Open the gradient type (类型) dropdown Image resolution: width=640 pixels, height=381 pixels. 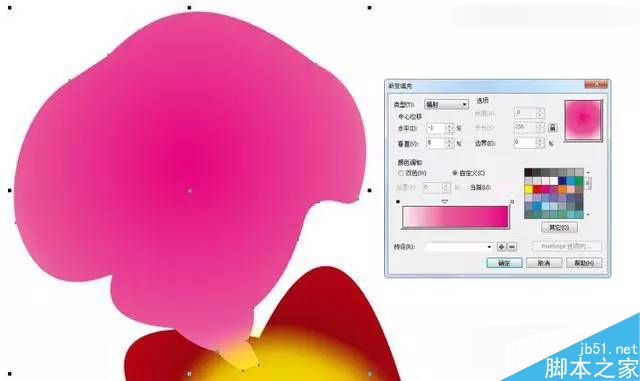coord(446,105)
